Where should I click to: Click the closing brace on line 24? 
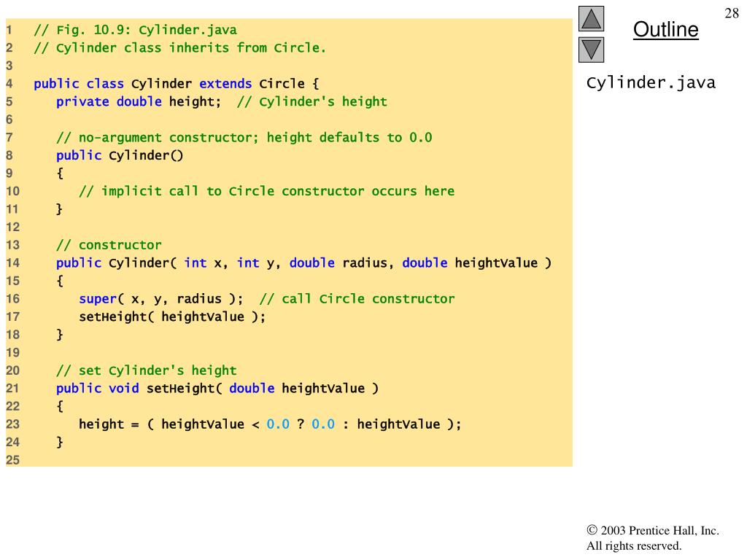[60, 443]
